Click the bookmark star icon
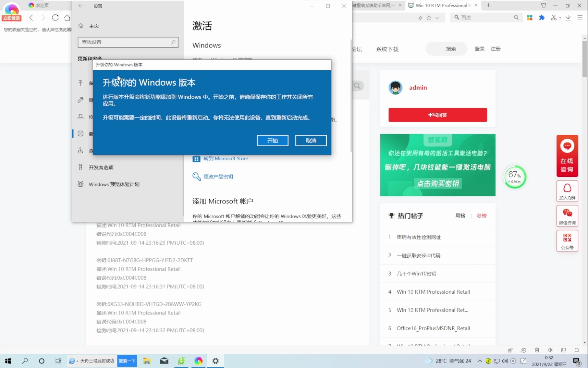The width and height of the screenshot is (588, 368). point(429,18)
